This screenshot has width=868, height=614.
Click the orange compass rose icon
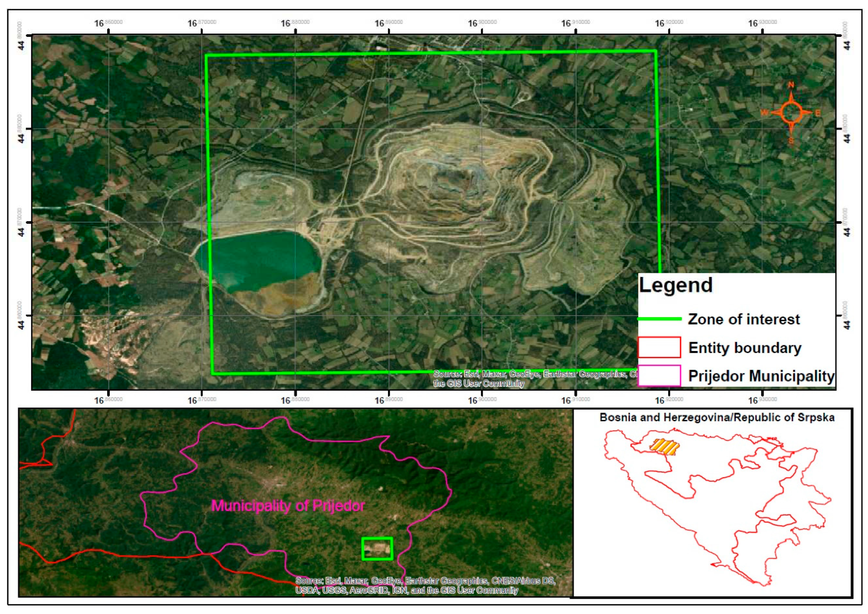[x=791, y=112]
